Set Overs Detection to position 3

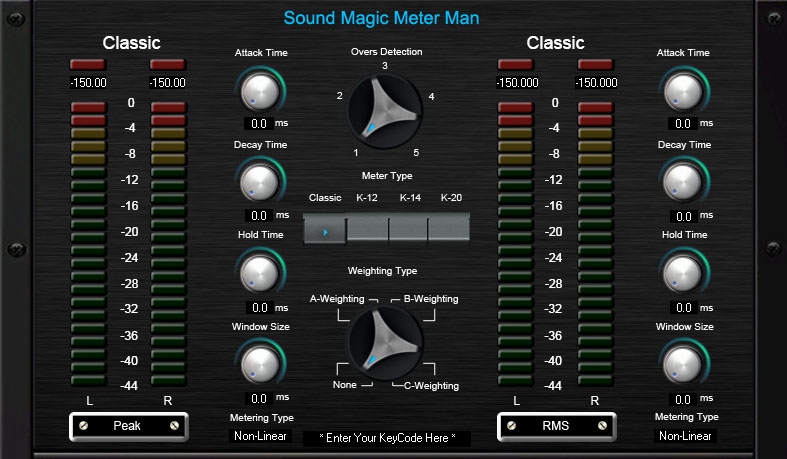coord(384,66)
